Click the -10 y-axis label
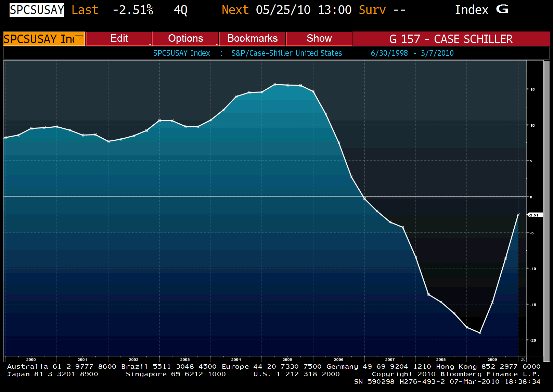Screen dimensions: 553x392 [533, 269]
